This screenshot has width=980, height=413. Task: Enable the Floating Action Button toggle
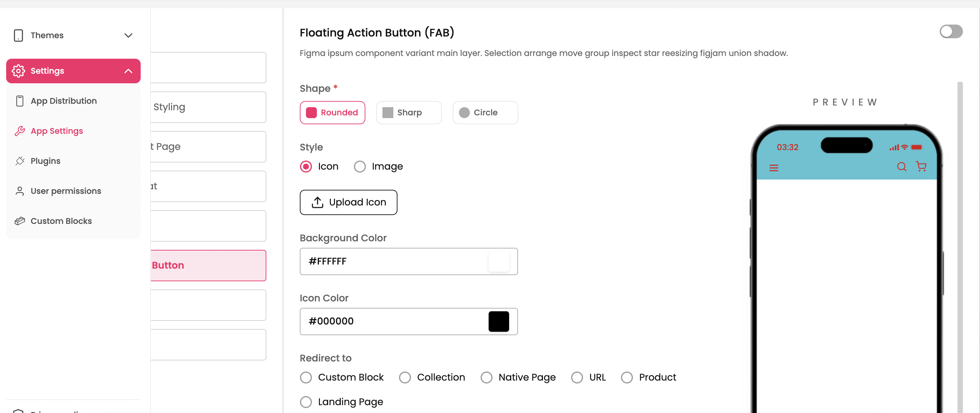pyautogui.click(x=951, y=31)
